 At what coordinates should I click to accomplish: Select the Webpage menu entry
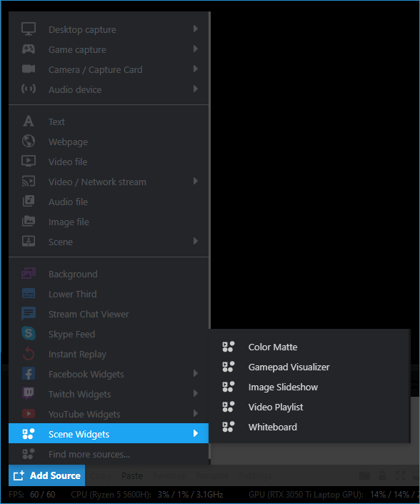[109, 142]
